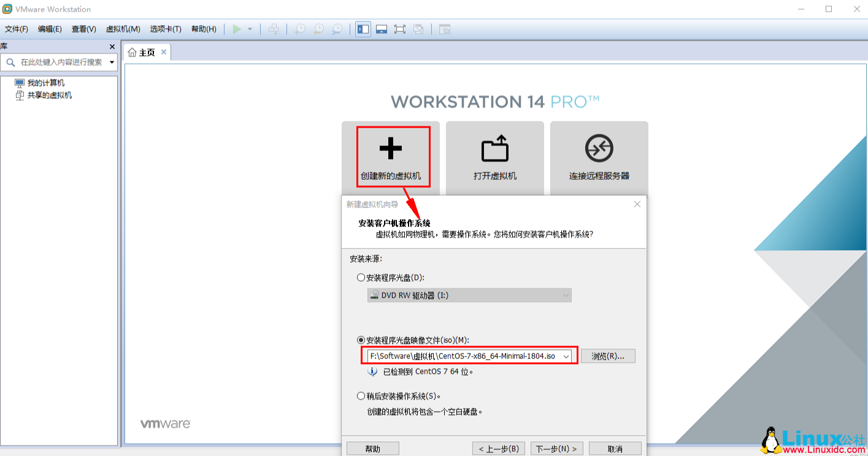Click the 已检测到 CentOS 7 64 位 text

click(428, 371)
